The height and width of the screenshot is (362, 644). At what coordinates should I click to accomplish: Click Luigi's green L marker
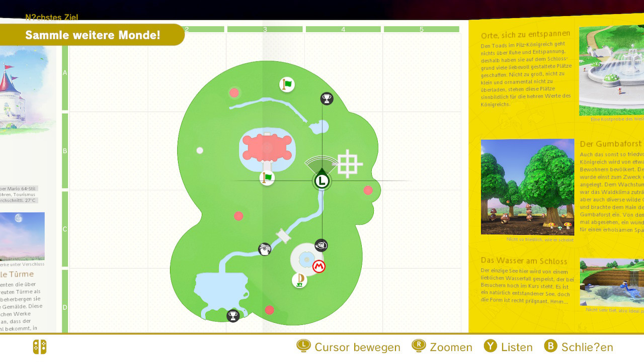[322, 181]
